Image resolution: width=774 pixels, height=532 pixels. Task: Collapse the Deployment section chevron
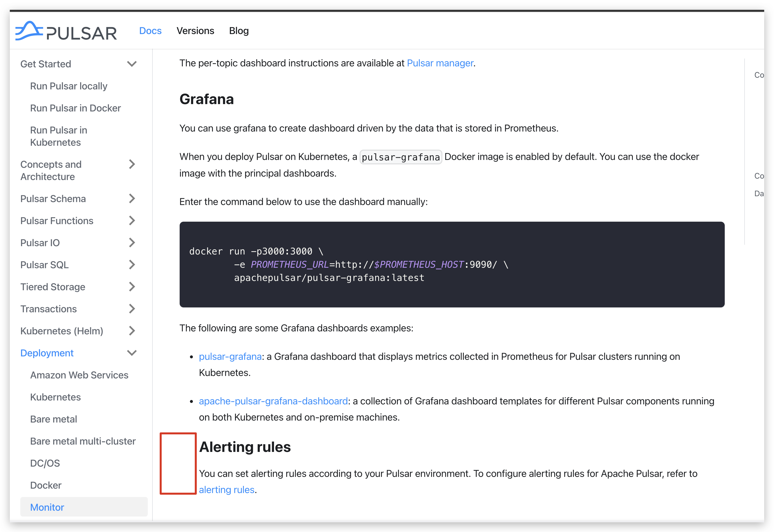tap(132, 353)
